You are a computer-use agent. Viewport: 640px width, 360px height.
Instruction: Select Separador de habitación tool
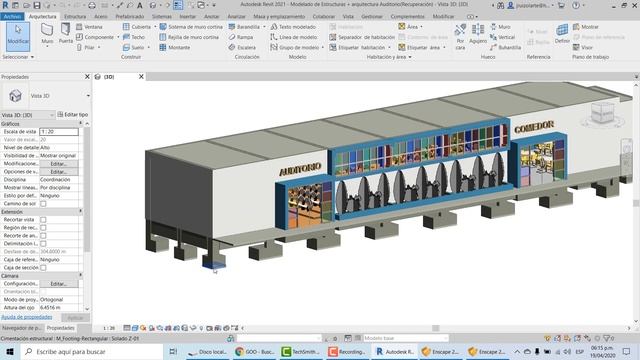tap(362, 37)
